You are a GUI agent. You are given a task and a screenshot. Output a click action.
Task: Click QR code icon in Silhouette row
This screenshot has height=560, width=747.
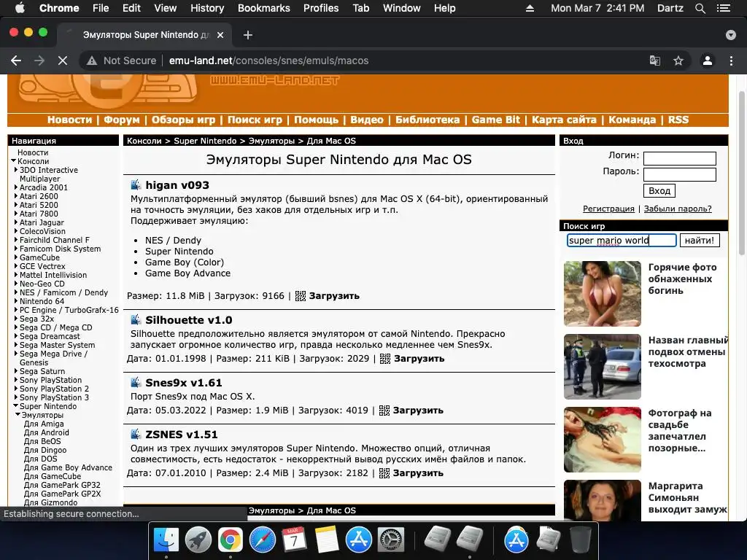pos(385,359)
